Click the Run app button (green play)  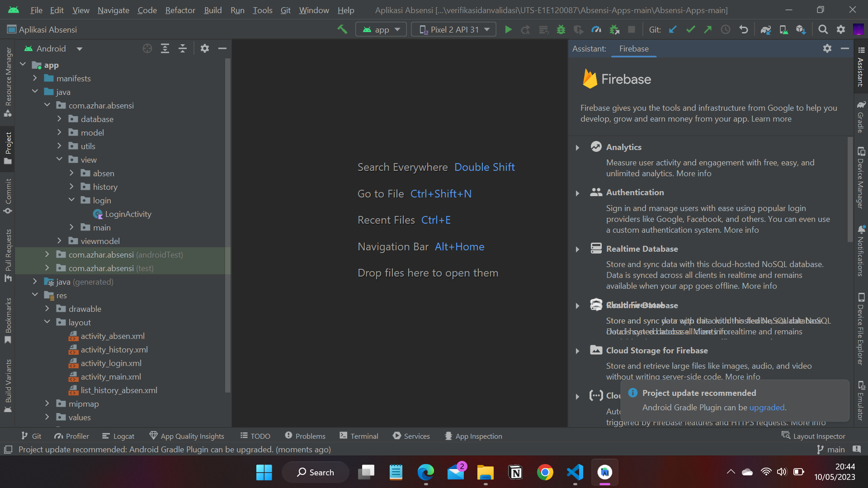click(508, 28)
